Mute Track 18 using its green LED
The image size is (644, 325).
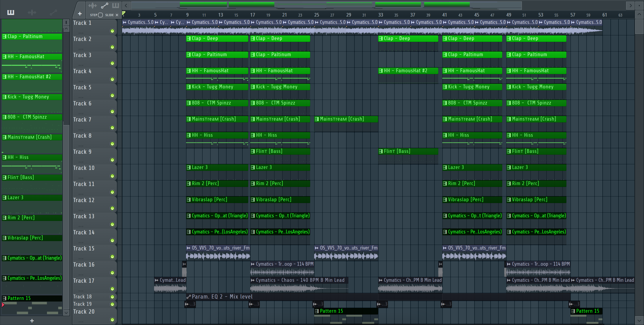click(x=112, y=297)
